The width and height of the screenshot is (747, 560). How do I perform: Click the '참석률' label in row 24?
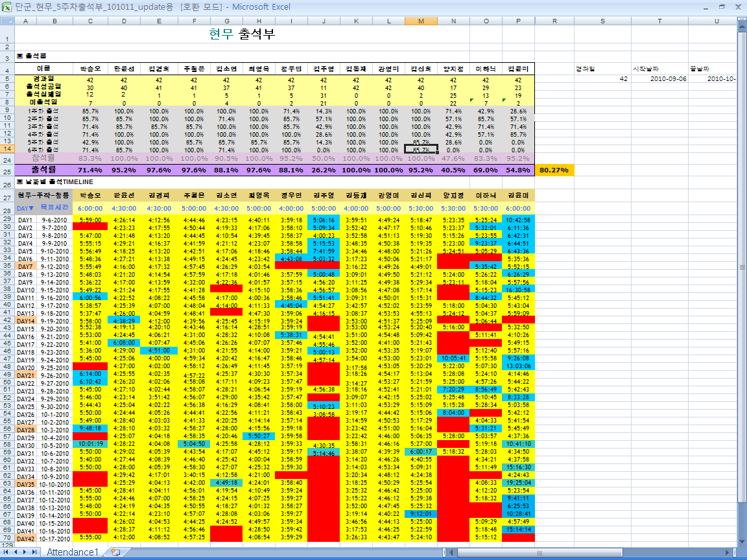click(44, 158)
